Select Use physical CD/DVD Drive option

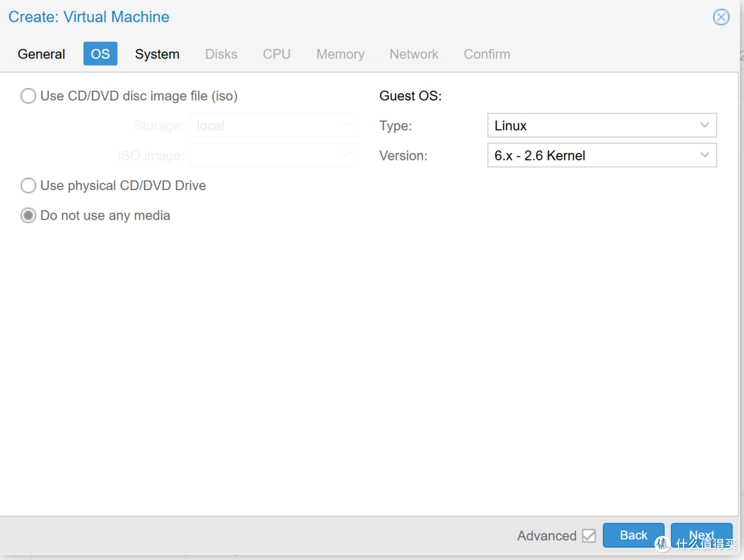(28, 185)
